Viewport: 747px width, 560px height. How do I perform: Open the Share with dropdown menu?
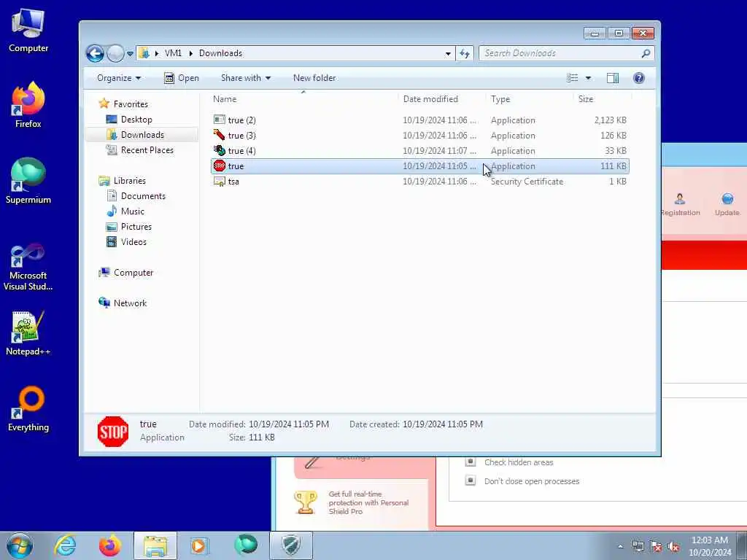point(246,78)
